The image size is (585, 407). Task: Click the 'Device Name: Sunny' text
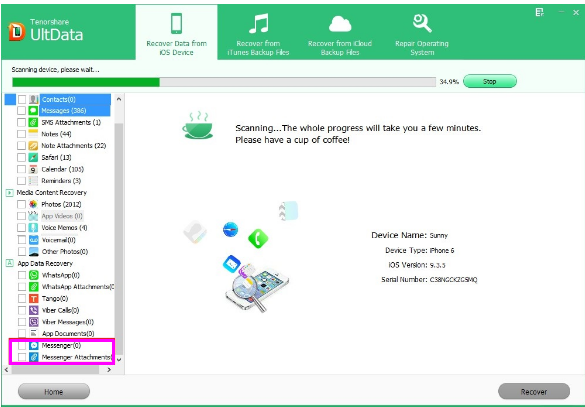(409, 235)
